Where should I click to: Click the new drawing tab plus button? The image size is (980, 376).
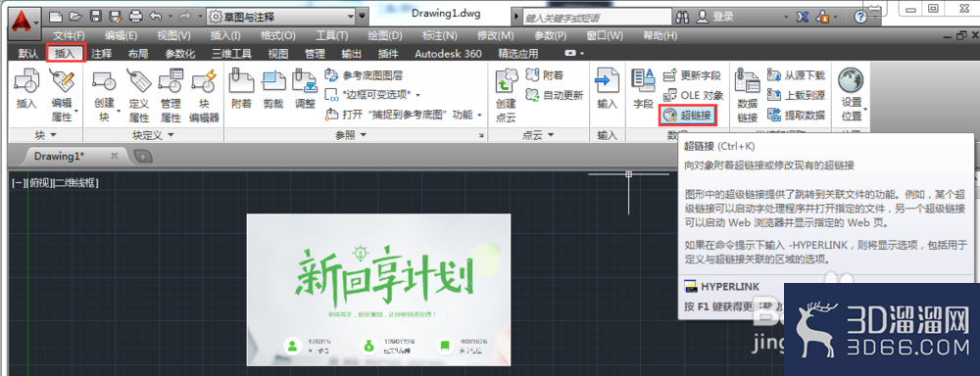tap(142, 156)
